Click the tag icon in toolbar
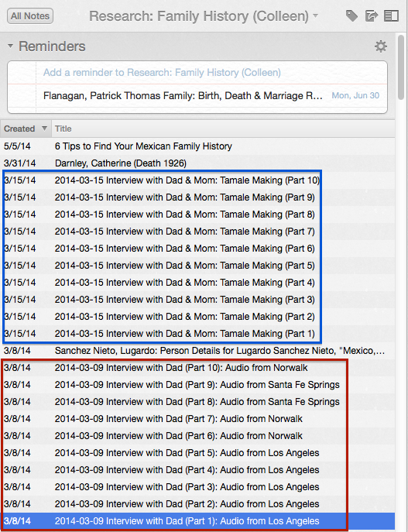 [351, 15]
